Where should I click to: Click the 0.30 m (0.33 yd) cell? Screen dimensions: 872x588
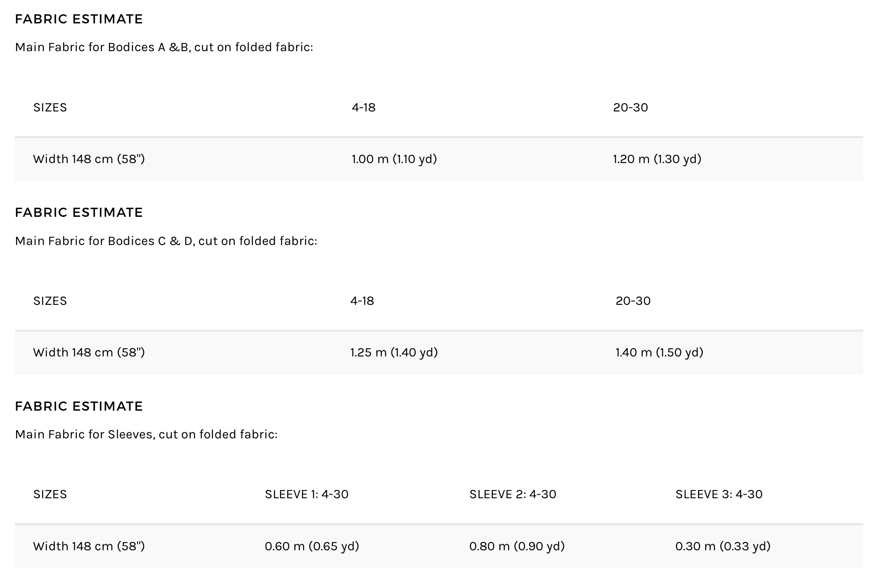pos(723,546)
